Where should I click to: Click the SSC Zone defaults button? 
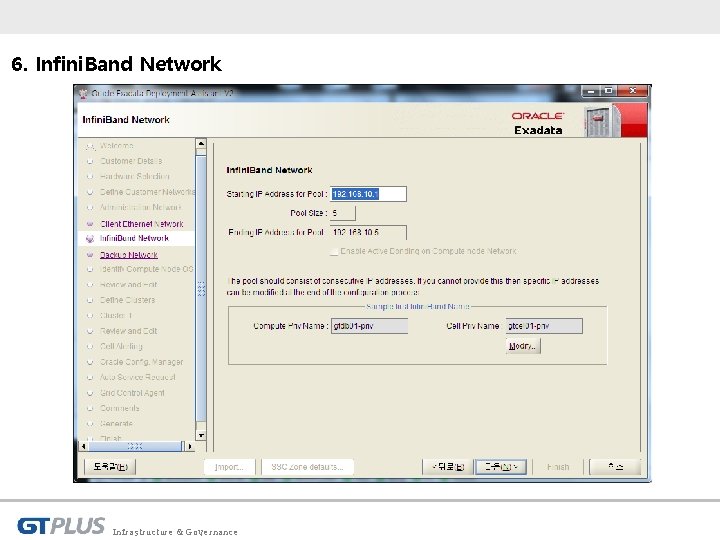tap(308, 467)
